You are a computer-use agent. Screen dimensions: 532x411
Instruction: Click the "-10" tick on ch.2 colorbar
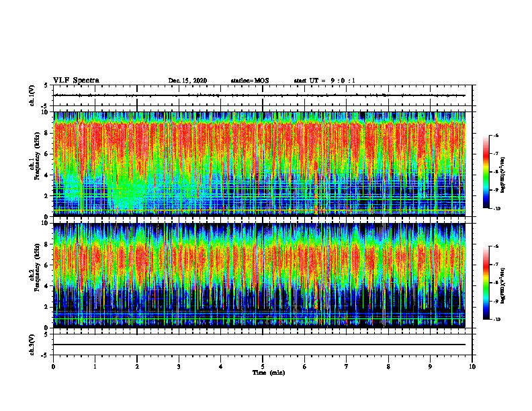[x=497, y=320]
